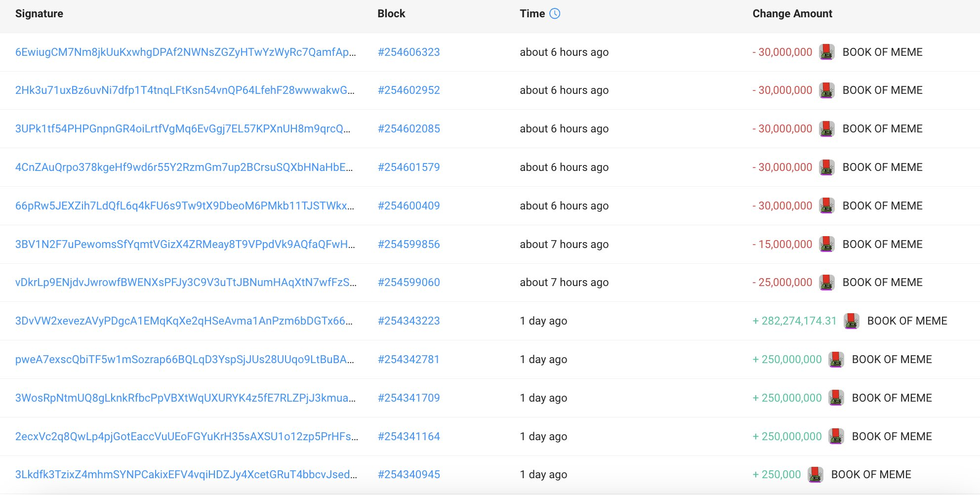
Task: Click the token icon beside the -25,000,000 amount
Action: [x=827, y=283]
